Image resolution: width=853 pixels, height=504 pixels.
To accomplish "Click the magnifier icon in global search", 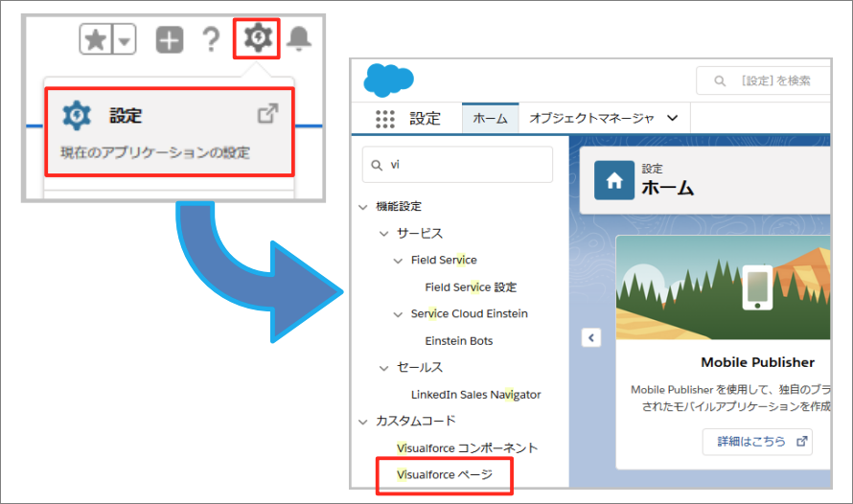I will [720, 81].
